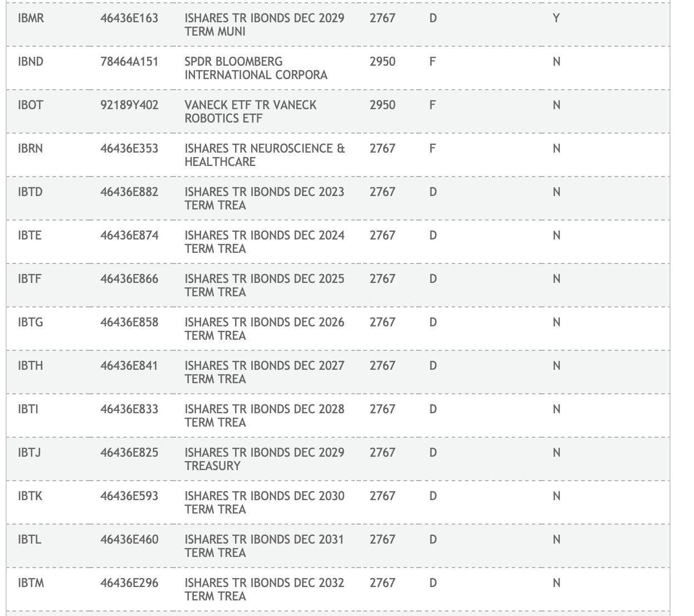694x616 pixels.
Task: Select ISHARES TR IBONDS DEC 2027 TERM TREA
Action: pos(265,372)
